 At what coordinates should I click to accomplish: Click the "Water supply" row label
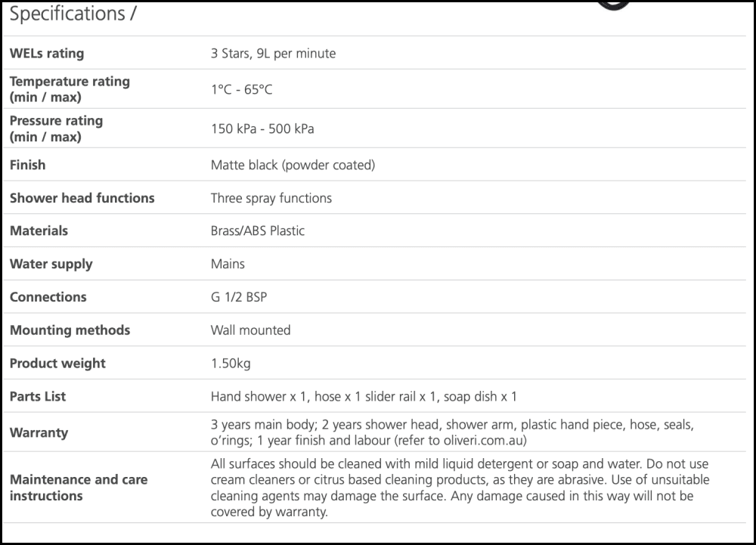(x=51, y=265)
